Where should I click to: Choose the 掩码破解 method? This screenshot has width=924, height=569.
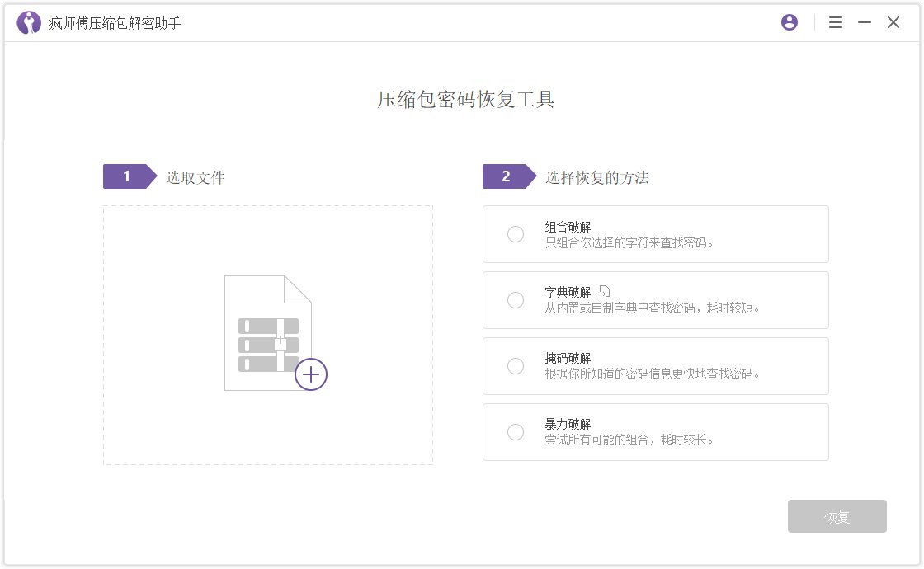(516, 366)
